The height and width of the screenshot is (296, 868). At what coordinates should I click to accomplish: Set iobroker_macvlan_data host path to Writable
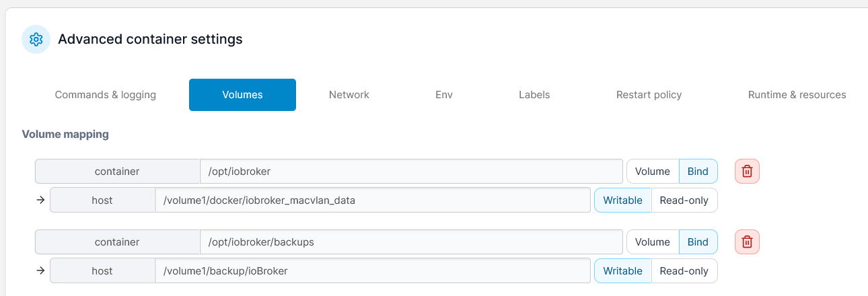click(622, 200)
